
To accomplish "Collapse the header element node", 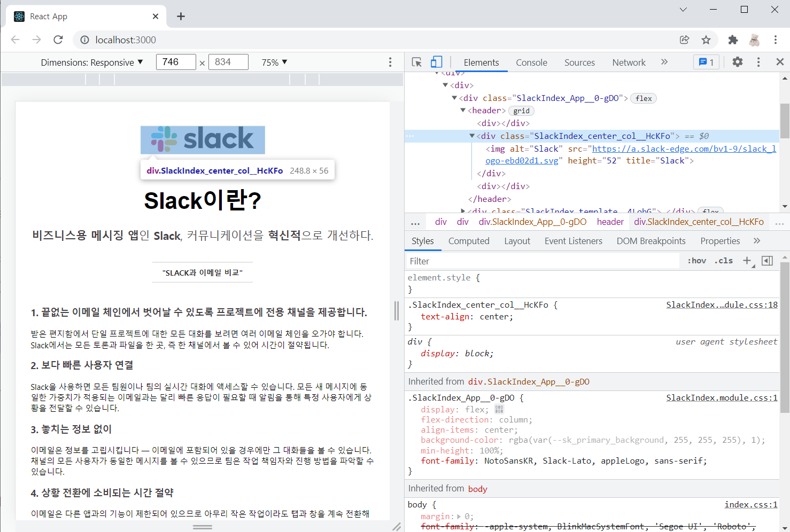I will (x=463, y=111).
